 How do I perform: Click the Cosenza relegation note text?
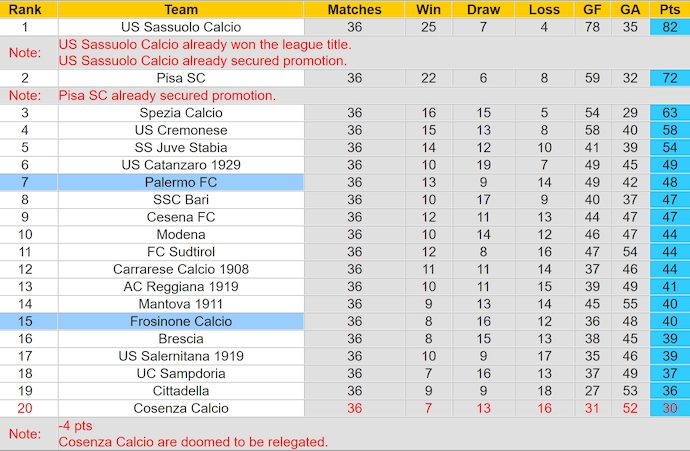193,442
